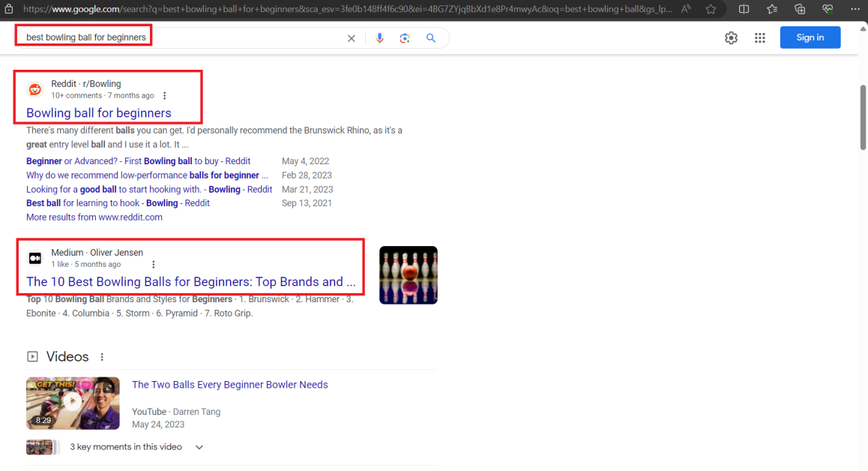Open Google quick settings gear

pos(731,37)
